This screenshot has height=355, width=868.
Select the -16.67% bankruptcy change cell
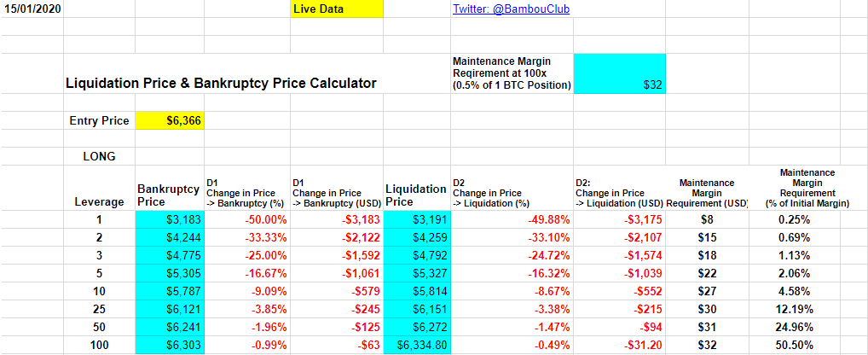tap(247, 273)
